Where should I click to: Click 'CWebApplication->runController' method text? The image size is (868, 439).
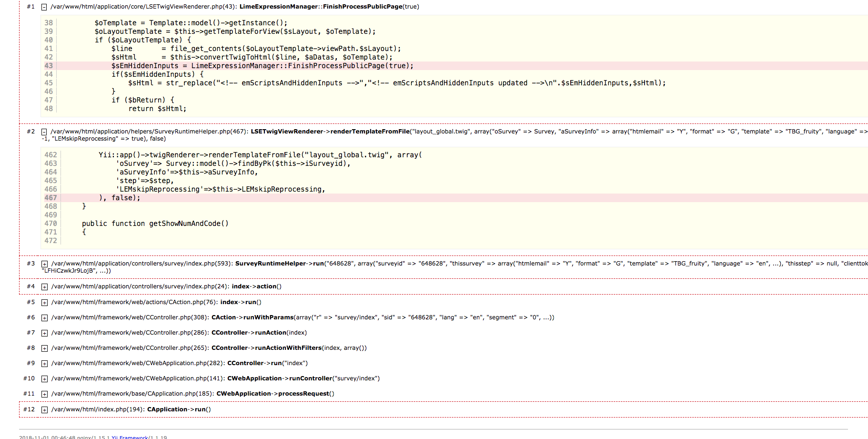(280, 378)
